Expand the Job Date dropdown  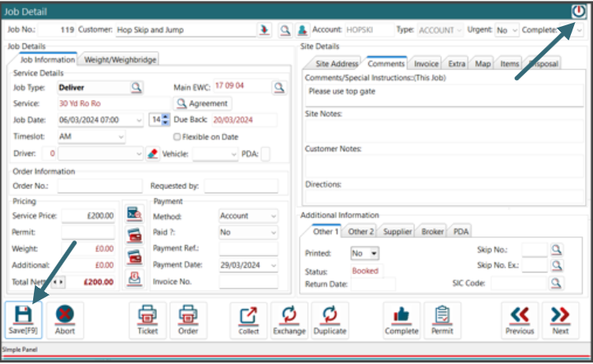[x=139, y=121]
